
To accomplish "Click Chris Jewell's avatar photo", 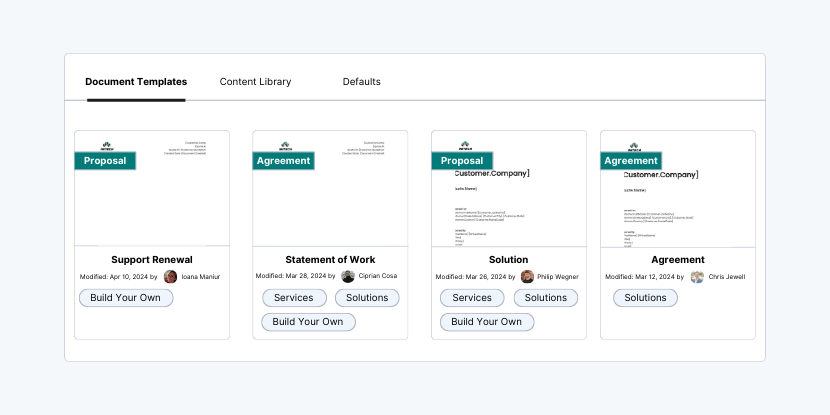I will click(697, 277).
